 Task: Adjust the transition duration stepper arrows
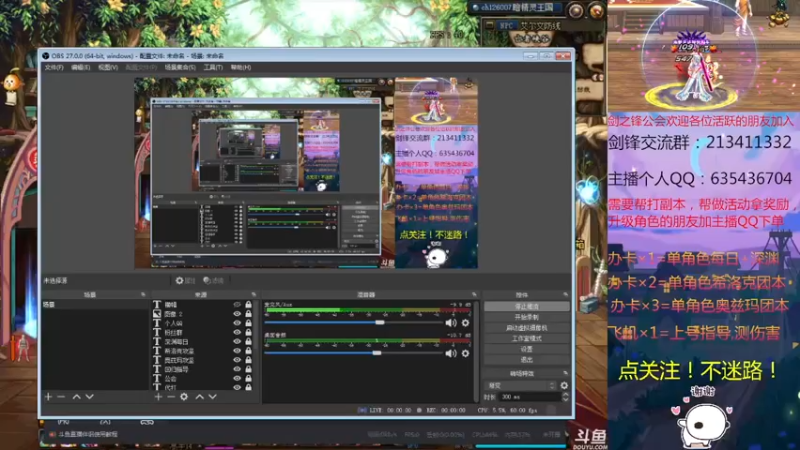click(x=565, y=396)
